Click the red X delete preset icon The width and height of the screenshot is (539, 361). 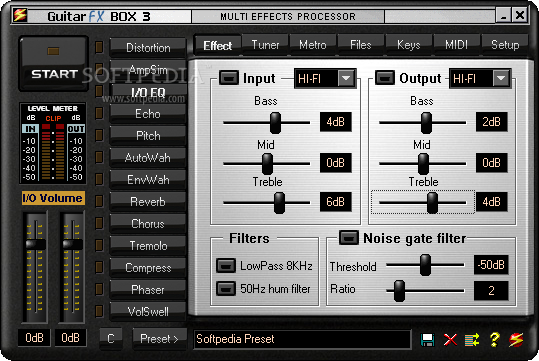click(x=450, y=340)
